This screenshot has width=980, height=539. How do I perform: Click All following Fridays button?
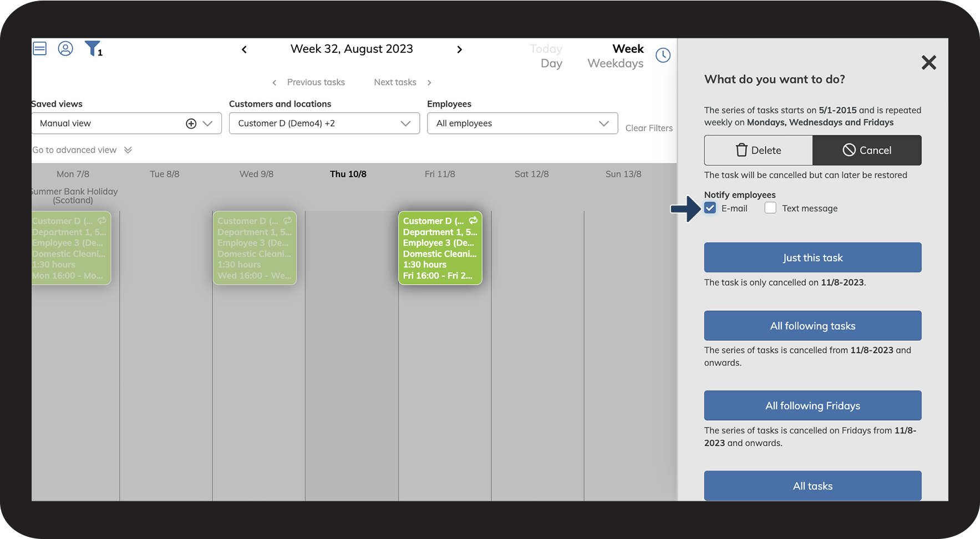coord(813,406)
